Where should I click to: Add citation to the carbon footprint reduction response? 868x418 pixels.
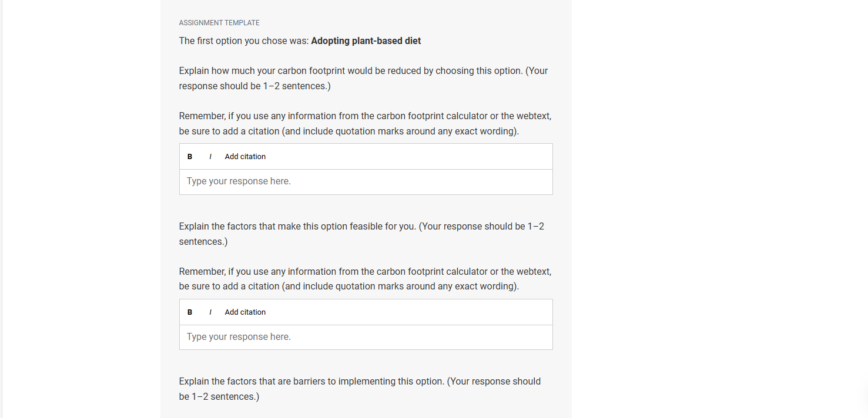coord(245,157)
